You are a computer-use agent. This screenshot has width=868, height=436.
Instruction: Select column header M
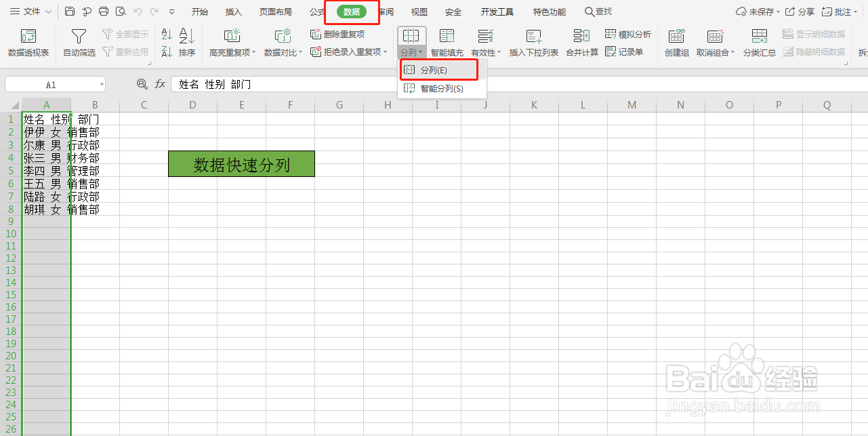coord(632,105)
